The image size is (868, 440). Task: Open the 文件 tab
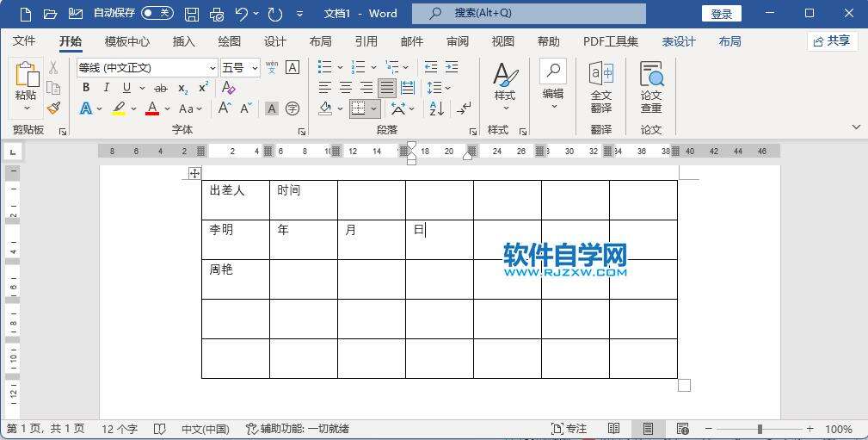pos(24,41)
